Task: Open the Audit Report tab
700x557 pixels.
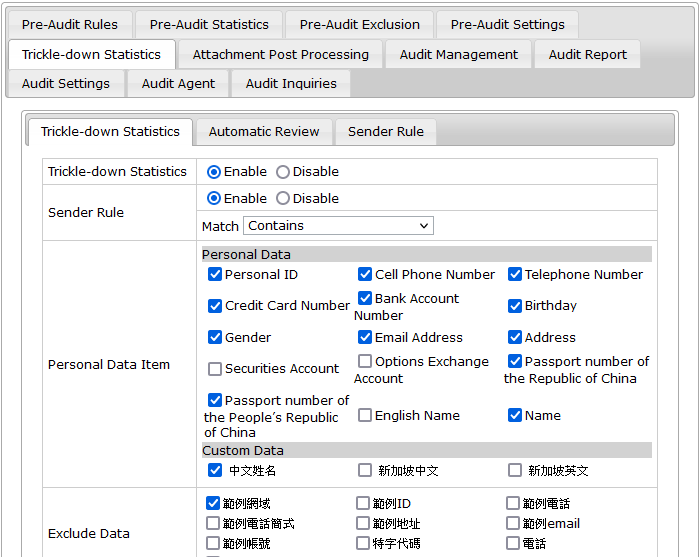Action: [x=587, y=55]
